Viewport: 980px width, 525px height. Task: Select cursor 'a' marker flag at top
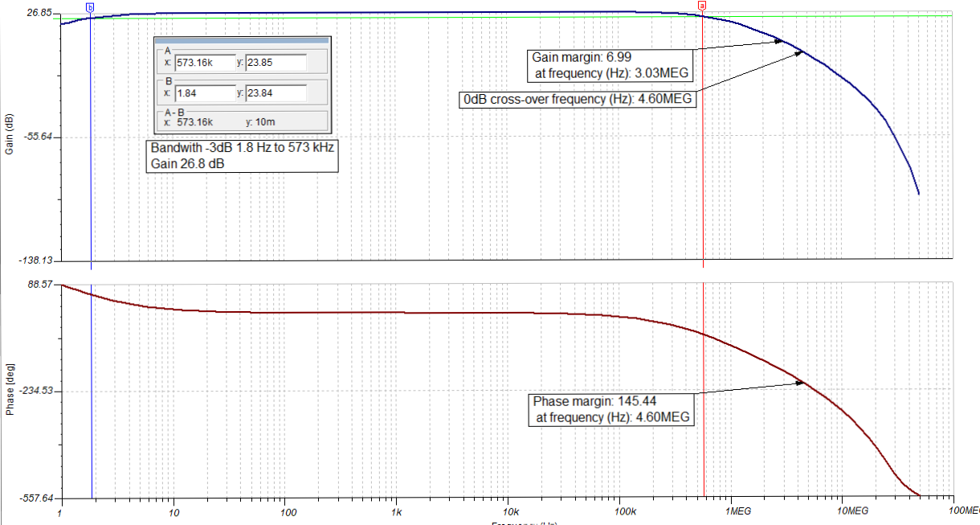tap(702, 6)
